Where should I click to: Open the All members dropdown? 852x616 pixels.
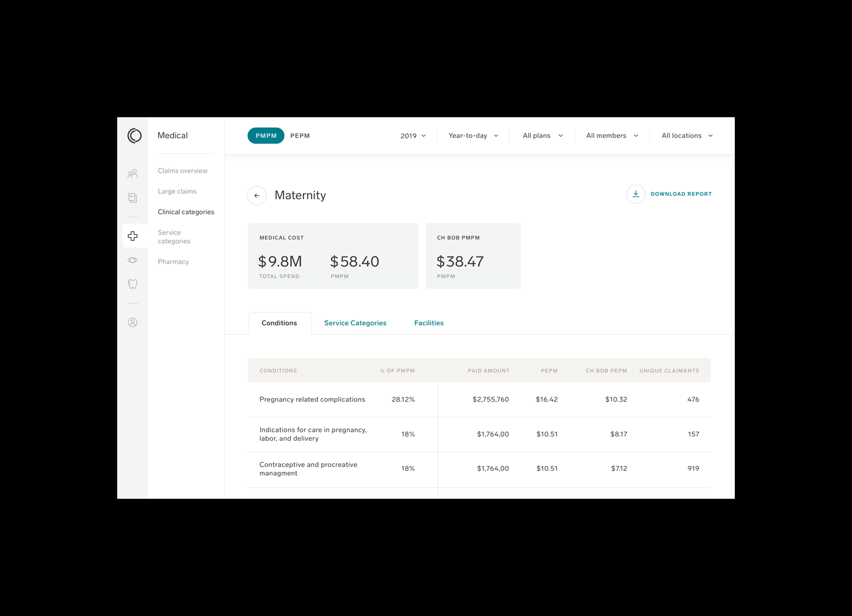tap(612, 136)
